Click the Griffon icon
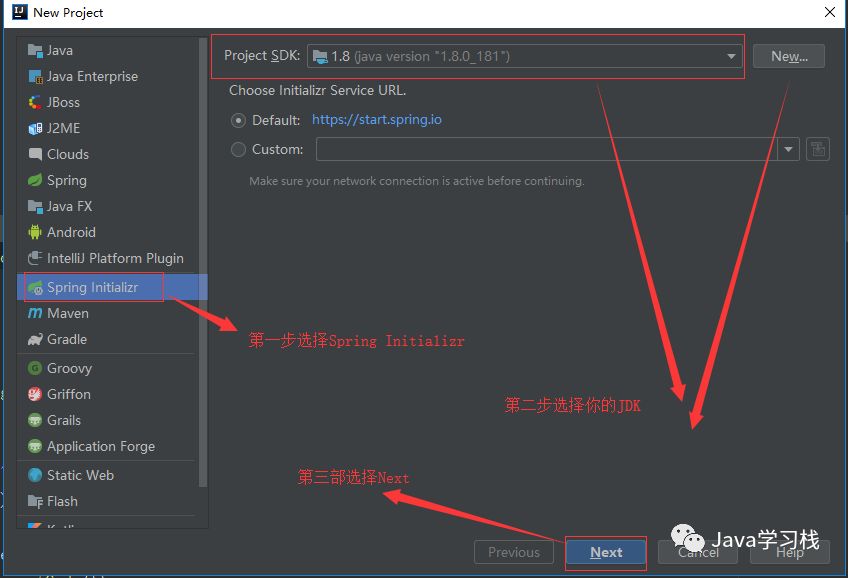Viewport: 848px width, 578px height. [x=35, y=395]
